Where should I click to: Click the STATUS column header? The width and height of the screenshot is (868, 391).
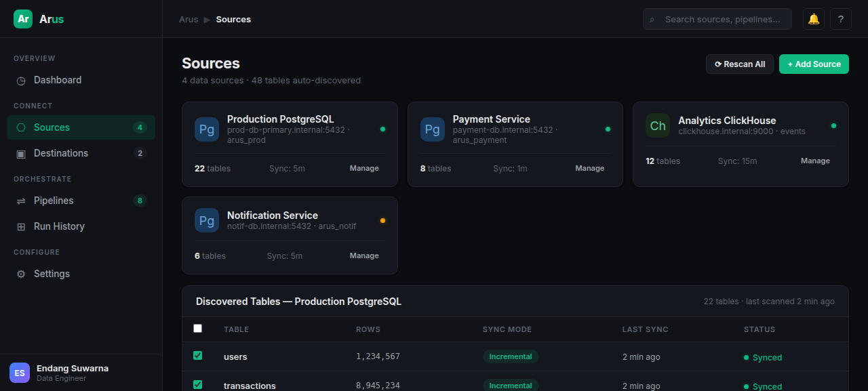click(x=759, y=329)
